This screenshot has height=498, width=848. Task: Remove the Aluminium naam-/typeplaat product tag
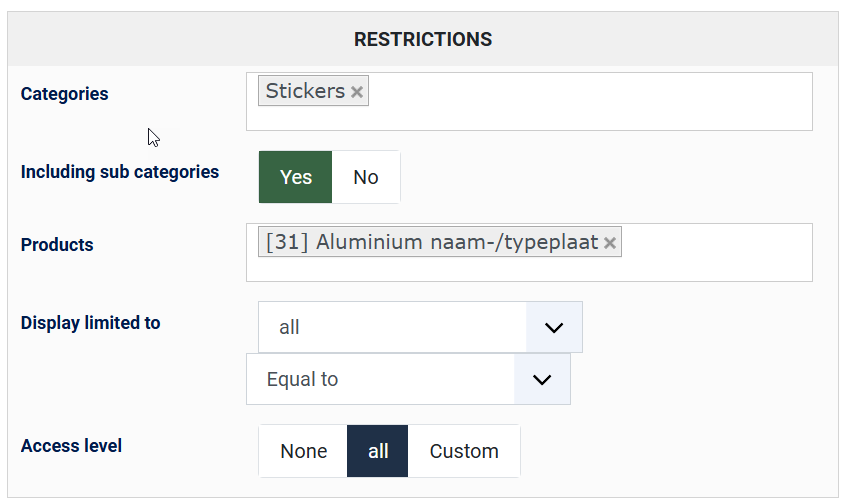(610, 243)
